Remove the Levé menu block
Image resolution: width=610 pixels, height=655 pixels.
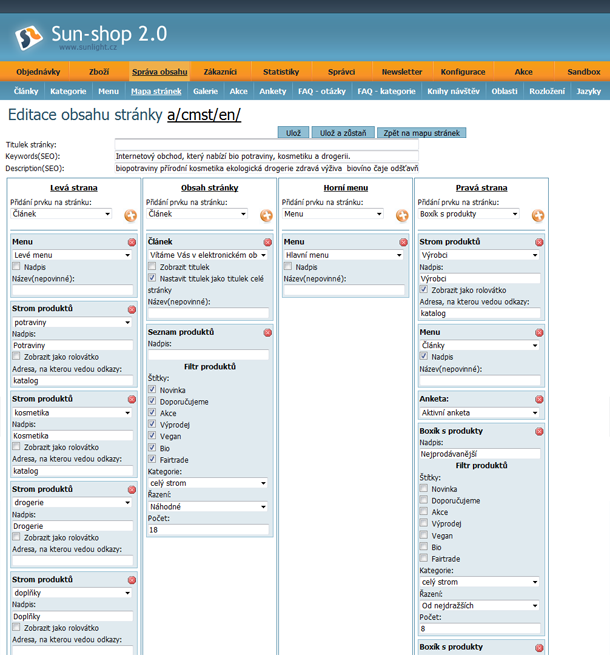pos(132,242)
